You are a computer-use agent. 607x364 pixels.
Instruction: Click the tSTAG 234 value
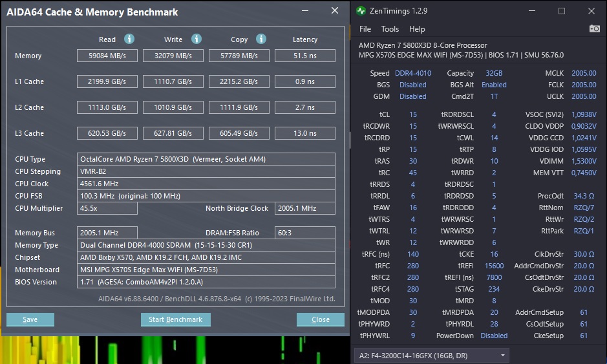(x=494, y=289)
